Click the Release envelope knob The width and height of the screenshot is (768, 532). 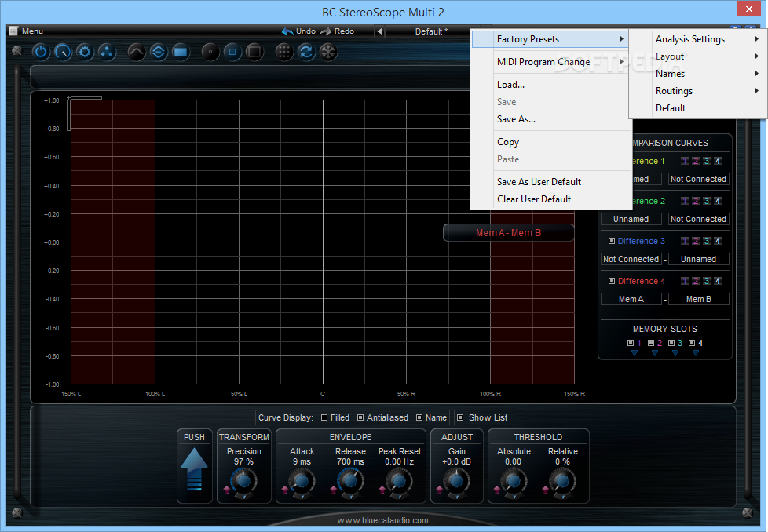(350, 482)
